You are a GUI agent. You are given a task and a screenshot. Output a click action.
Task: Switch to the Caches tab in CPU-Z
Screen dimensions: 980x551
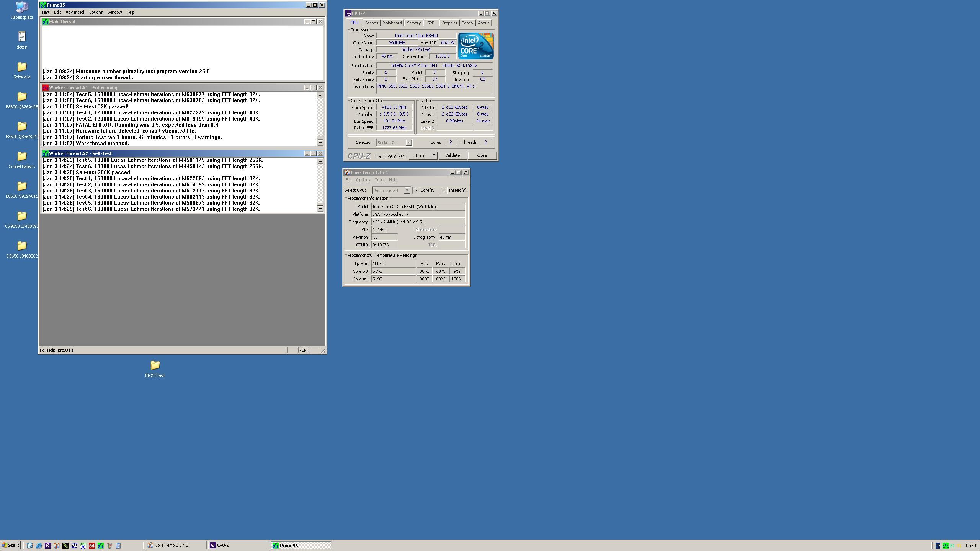[371, 23]
